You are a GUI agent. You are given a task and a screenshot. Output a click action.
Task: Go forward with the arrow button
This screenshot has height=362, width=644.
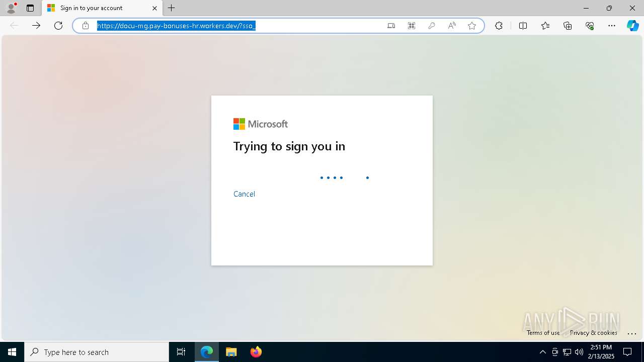click(x=36, y=26)
